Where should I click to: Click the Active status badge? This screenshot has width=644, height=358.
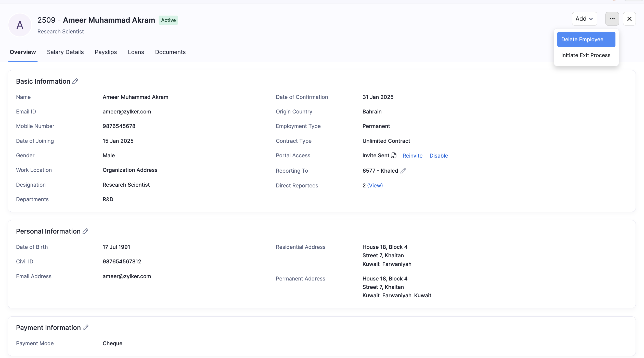(168, 20)
